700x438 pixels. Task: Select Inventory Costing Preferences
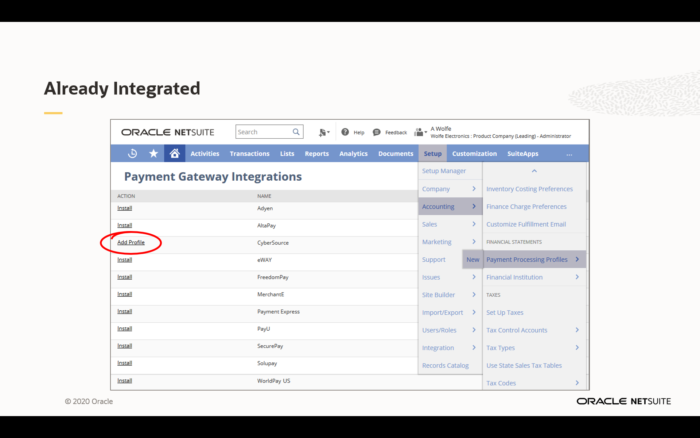pyautogui.click(x=529, y=189)
